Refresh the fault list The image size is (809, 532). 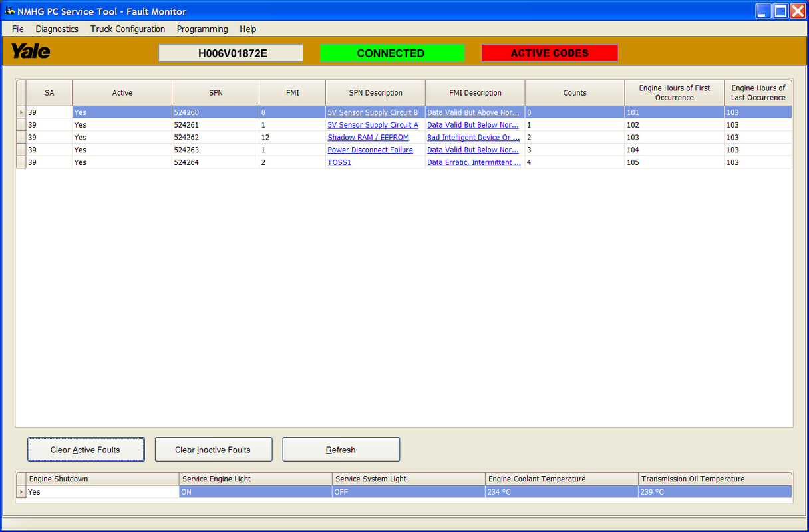click(341, 450)
